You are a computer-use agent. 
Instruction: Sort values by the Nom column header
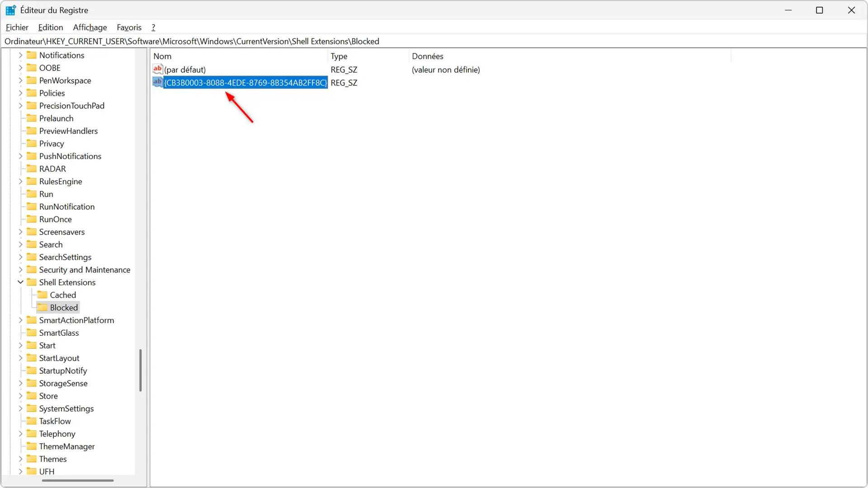tap(239, 56)
